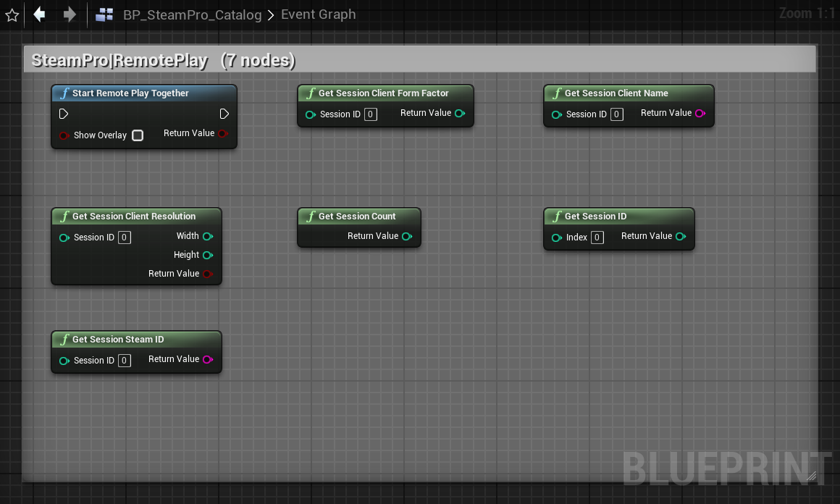
Task: Click function icon on Get Session Count
Action: 311,217
